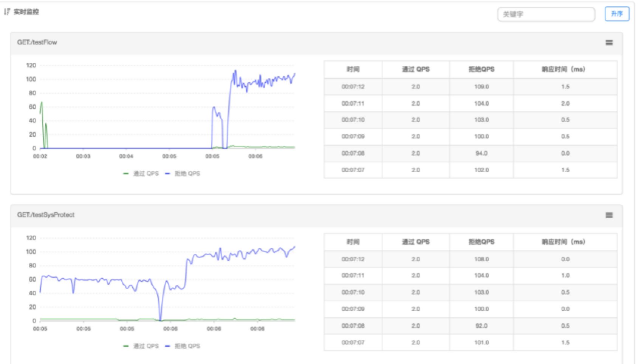
Task: Click 拒绝QPS column header in testSysProtect table
Action: point(481,242)
